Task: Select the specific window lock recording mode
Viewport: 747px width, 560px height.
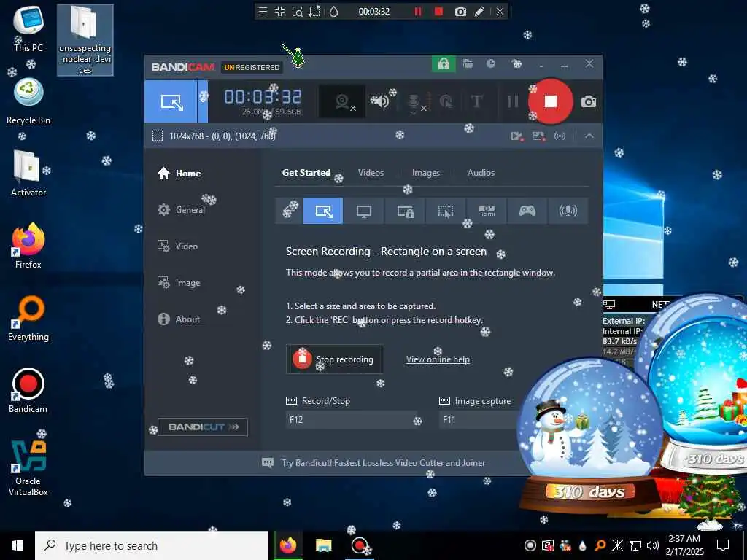Action: [x=406, y=211]
